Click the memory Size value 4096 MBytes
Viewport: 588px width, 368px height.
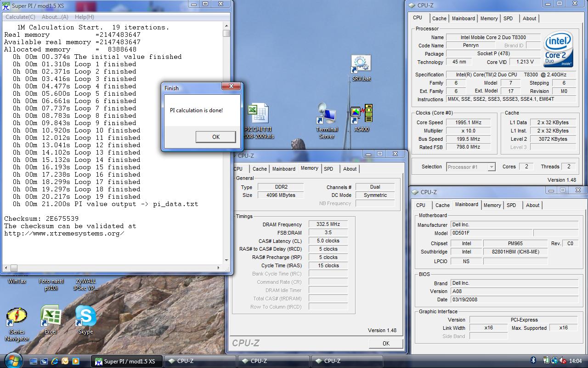pos(281,195)
